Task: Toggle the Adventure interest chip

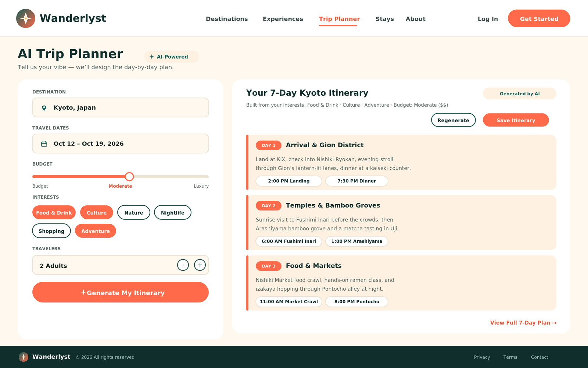Action: click(x=96, y=231)
